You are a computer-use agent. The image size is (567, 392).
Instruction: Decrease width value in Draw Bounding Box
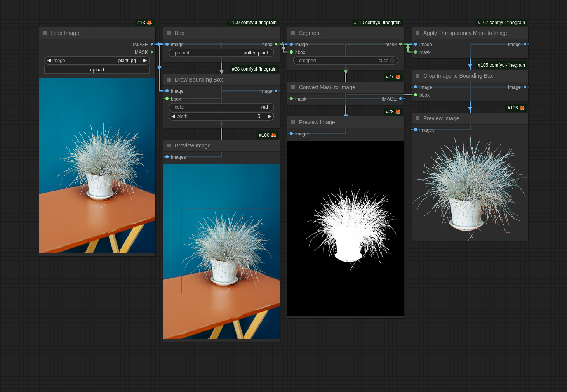(173, 116)
